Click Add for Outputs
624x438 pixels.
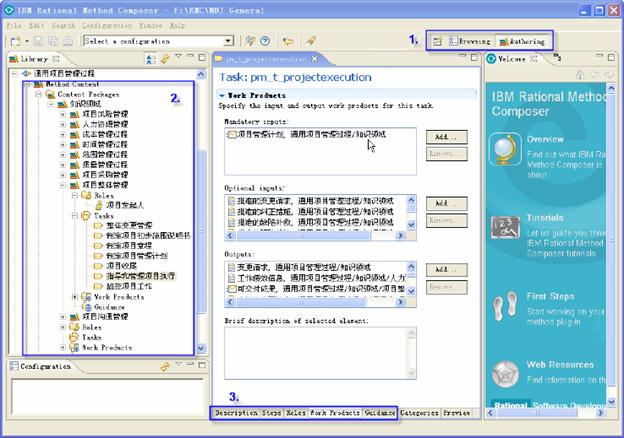click(x=447, y=270)
